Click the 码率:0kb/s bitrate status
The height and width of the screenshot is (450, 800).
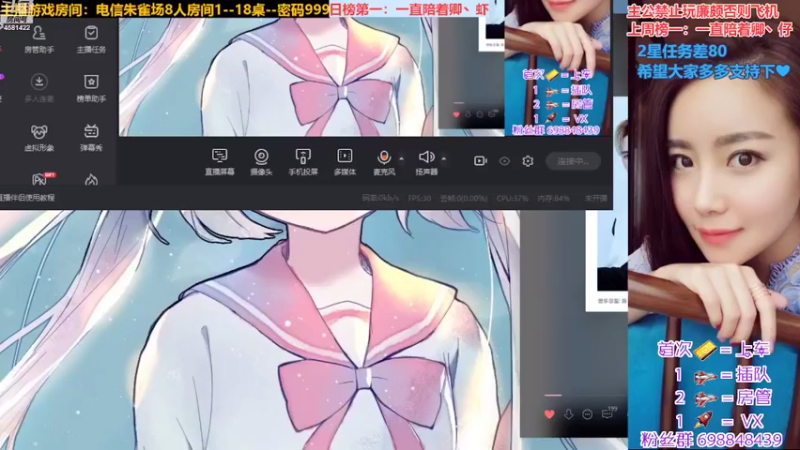(380, 198)
